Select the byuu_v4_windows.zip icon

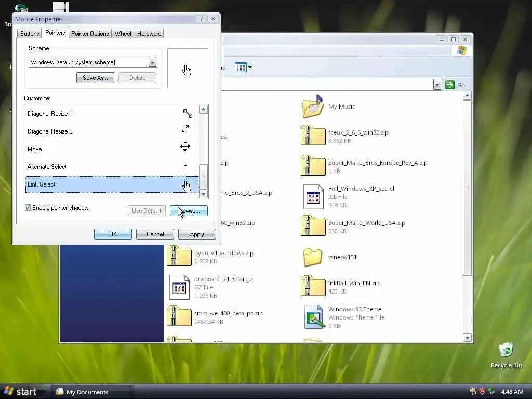pyautogui.click(x=179, y=256)
